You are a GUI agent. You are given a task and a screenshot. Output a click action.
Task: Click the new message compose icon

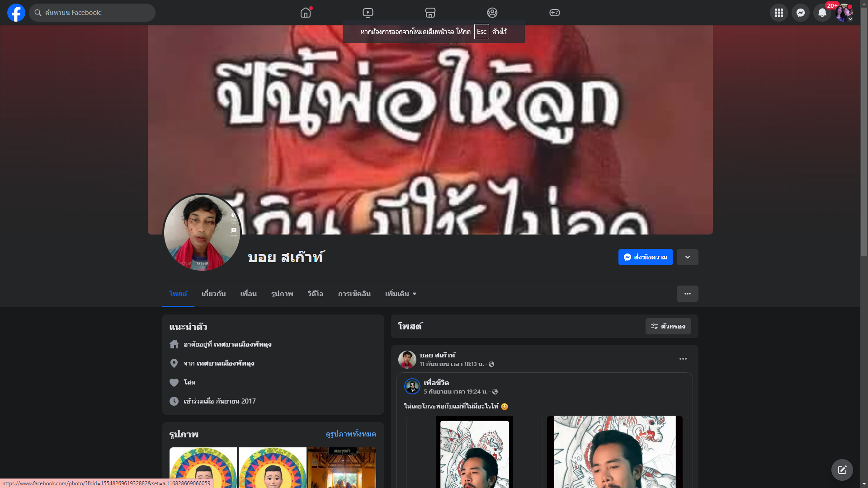(x=842, y=470)
